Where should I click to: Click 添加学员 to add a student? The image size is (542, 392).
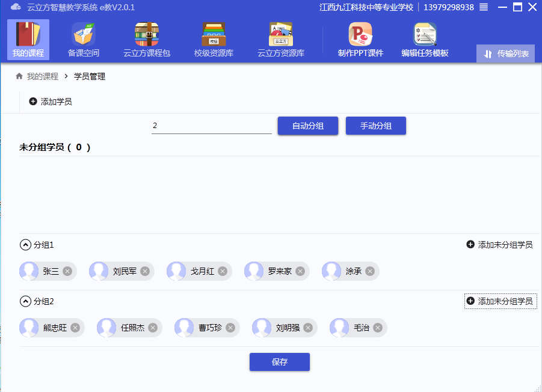click(x=51, y=102)
